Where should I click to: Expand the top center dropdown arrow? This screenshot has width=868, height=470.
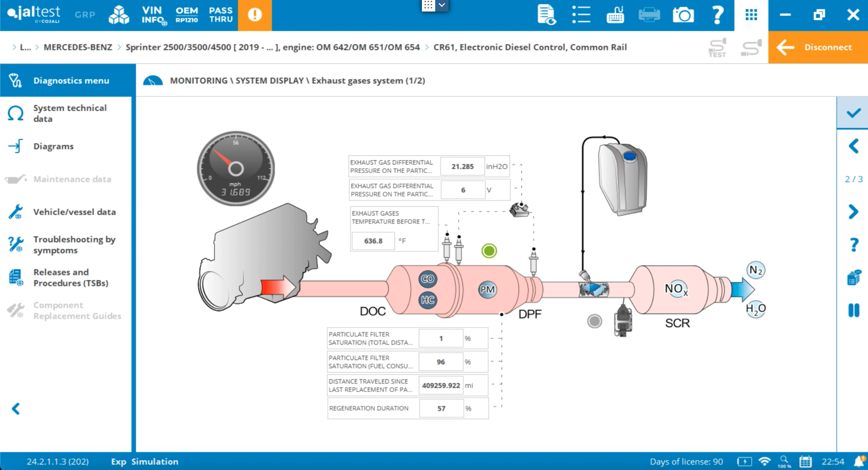coord(442,5)
